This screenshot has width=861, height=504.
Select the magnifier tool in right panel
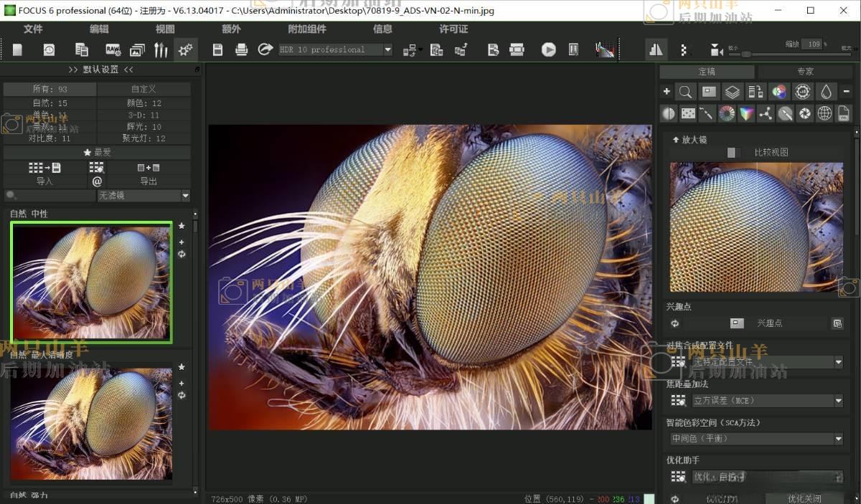pyautogui.click(x=685, y=92)
